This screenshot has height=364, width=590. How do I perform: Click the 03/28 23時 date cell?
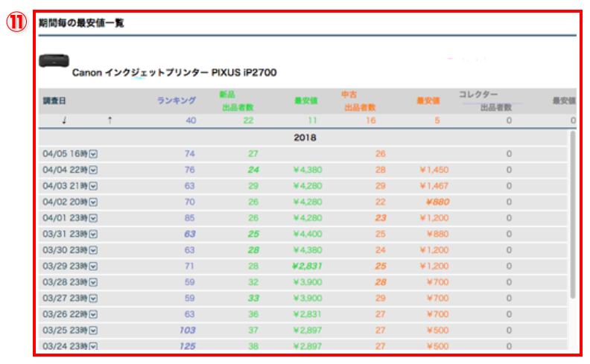[65, 282]
